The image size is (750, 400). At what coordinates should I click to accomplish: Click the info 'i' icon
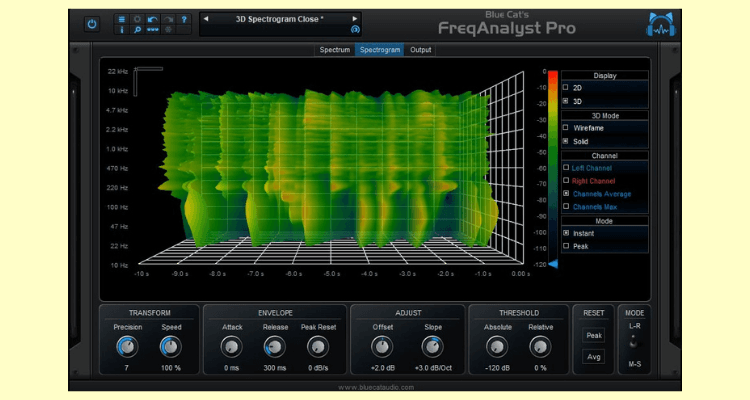[x=122, y=31]
